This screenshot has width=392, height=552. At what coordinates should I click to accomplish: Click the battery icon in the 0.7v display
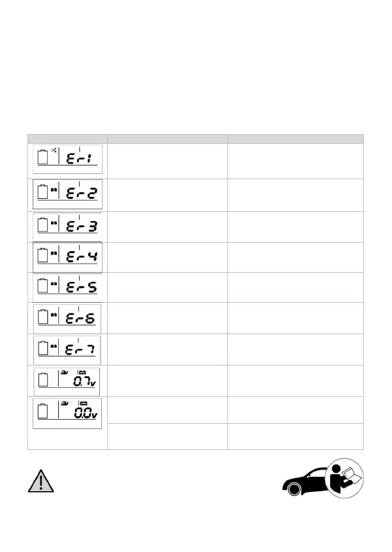click(x=44, y=379)
